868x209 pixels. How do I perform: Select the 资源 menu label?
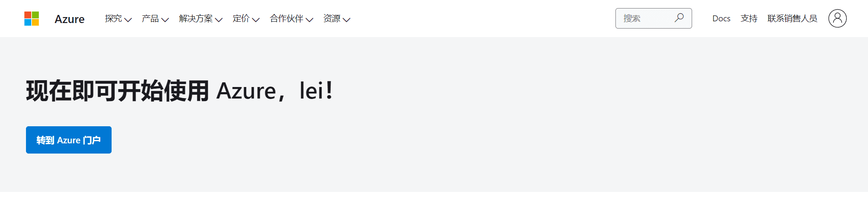(331, 18)
